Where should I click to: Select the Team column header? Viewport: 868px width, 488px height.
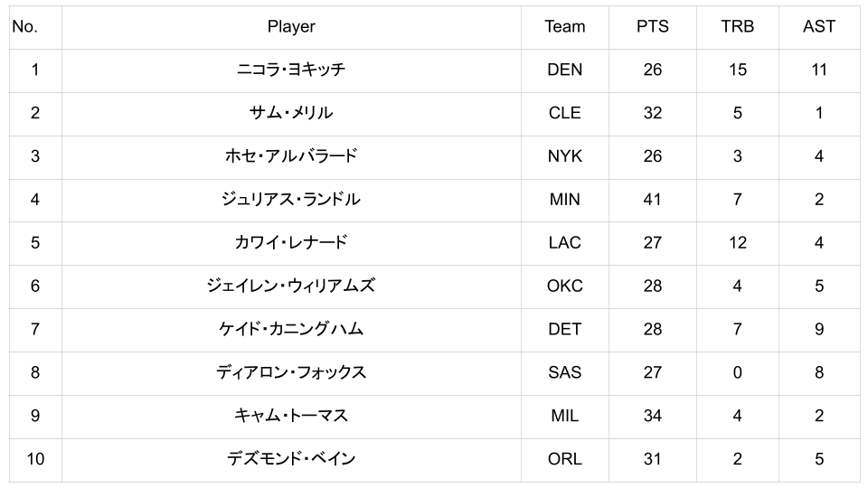564,27
